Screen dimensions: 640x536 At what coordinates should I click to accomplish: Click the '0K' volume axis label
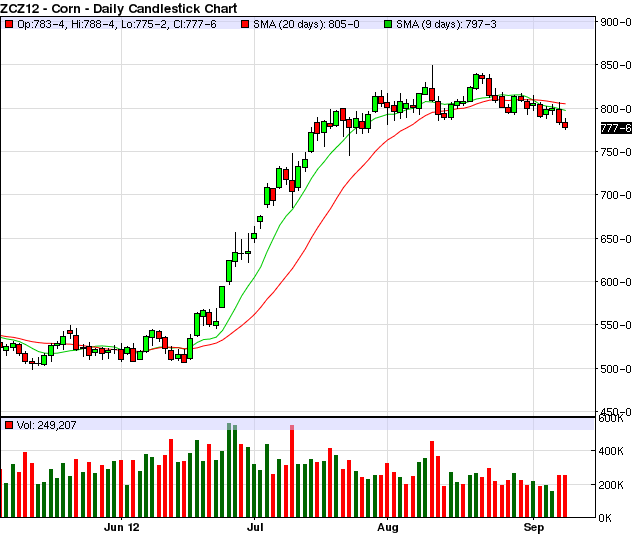pos(605,518)
